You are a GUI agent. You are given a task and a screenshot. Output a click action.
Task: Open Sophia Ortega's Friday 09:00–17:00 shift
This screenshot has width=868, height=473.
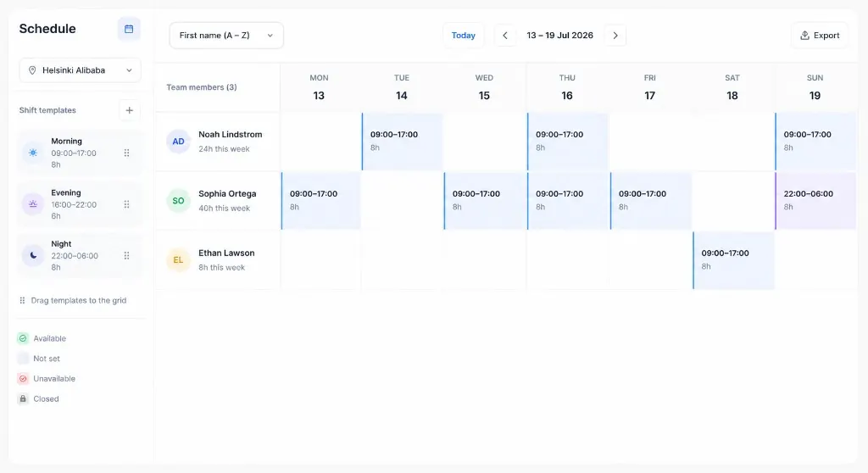(650, 201)
